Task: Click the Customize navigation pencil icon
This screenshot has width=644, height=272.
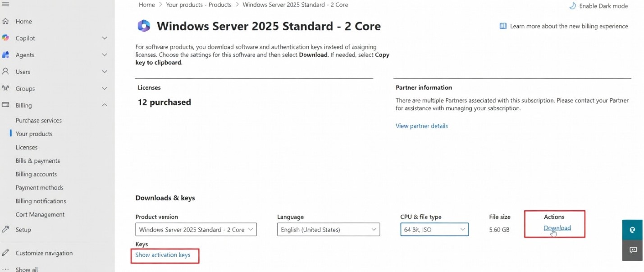Action: click(5, 253)
